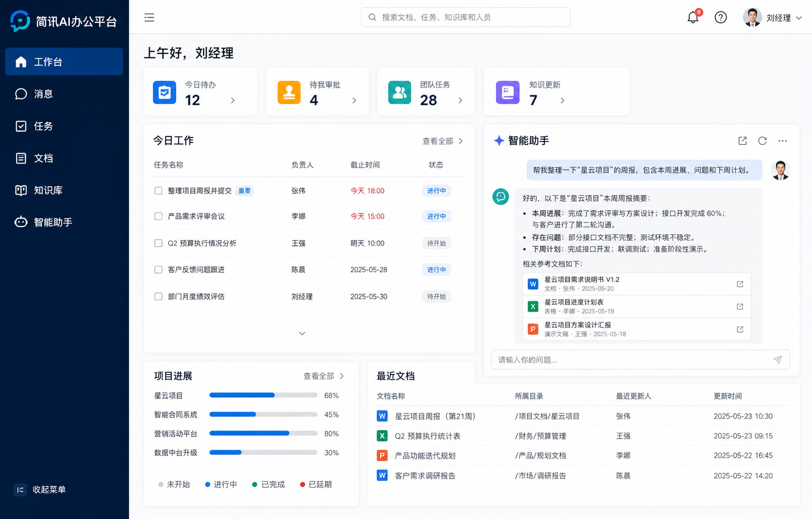This screenshot has height=519, width=812.
Task: Go to 工作台 in sidebar
Action: click(x=64, y=62)
